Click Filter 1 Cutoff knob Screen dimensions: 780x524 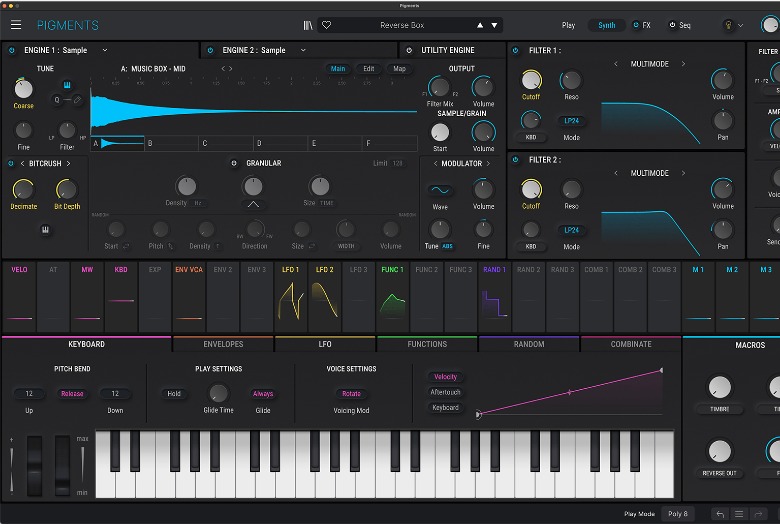531,80
